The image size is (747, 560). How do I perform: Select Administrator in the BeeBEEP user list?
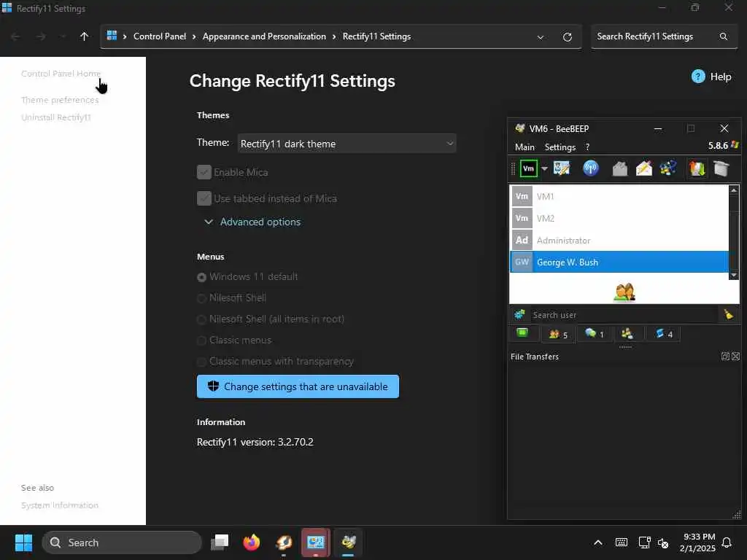coord(619,240)
